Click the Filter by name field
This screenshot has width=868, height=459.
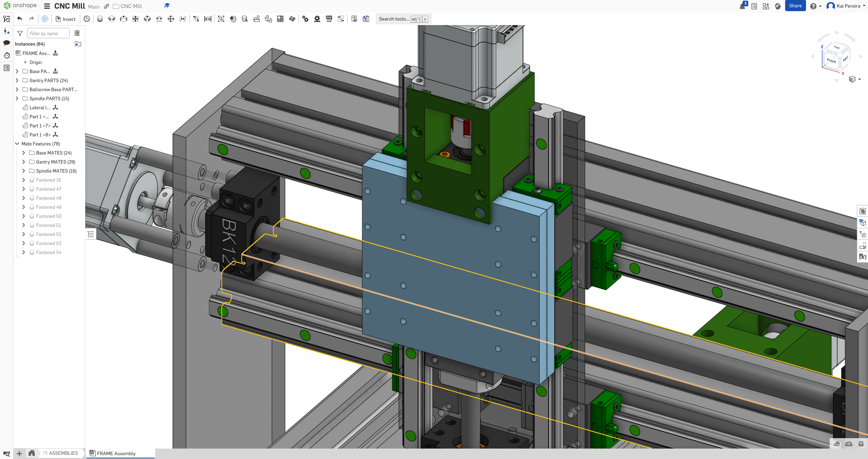click(48, 33)
